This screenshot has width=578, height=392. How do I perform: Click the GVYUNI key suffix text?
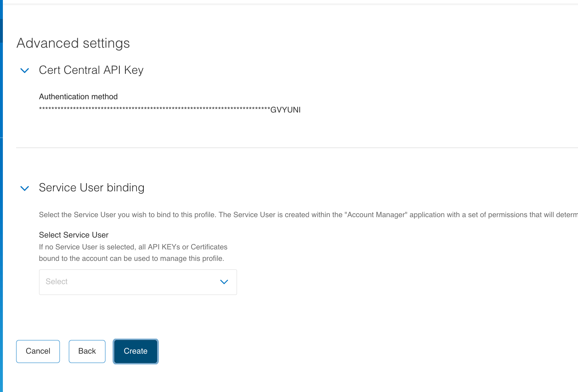pyautogui.click(x=285, y=110)
